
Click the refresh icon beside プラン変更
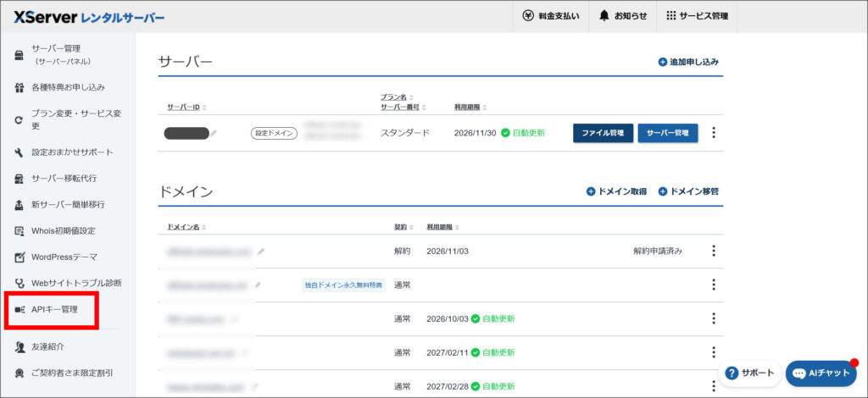coord(19,120)
